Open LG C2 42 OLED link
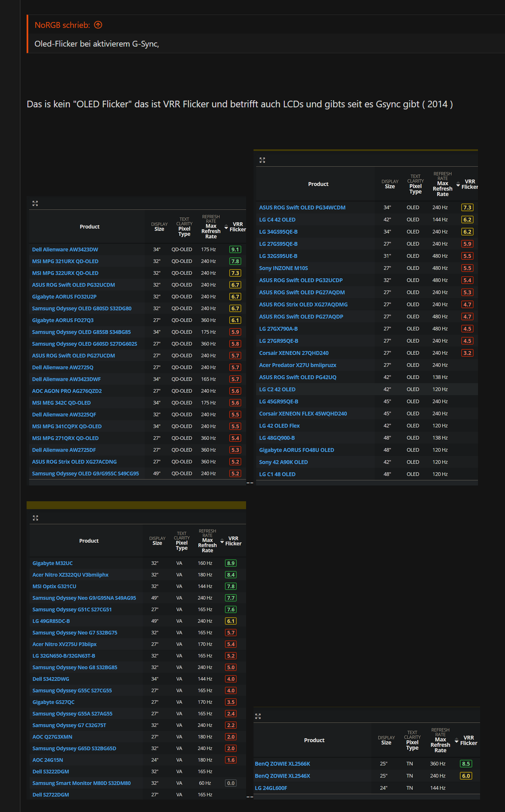505x812 pixels. 277,389
